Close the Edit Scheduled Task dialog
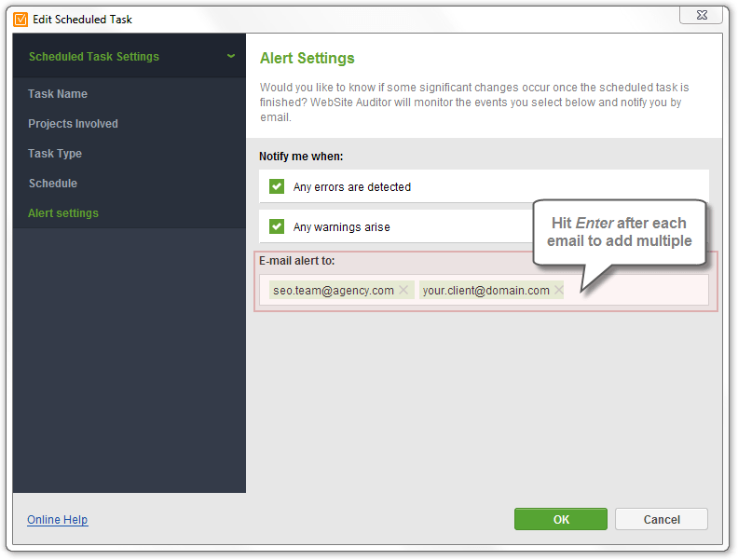This screenshot has width=738, height=560. (702, 15)
